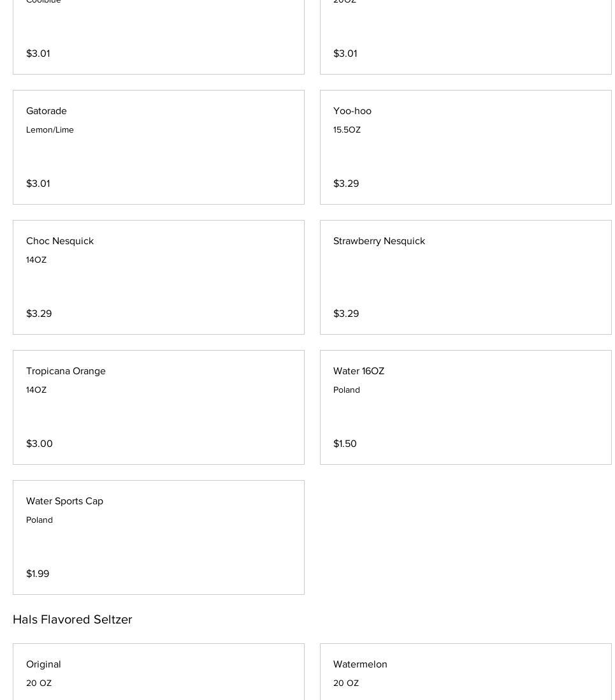
Task: Click the Yoo-hoo $3.29 price
Action: click(x=346, y=184)
